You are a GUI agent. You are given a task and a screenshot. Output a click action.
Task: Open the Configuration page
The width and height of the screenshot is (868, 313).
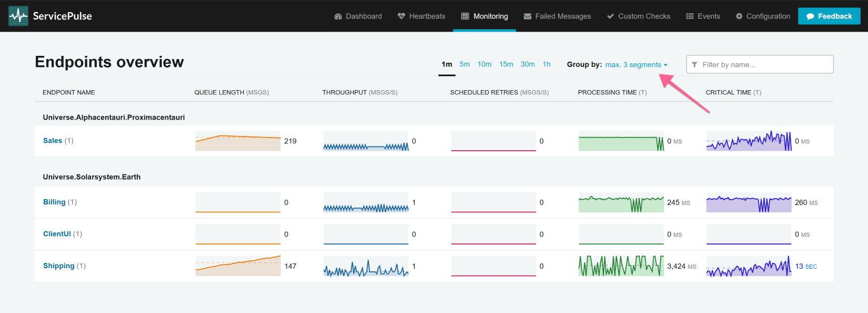click(x=763, y=16)
